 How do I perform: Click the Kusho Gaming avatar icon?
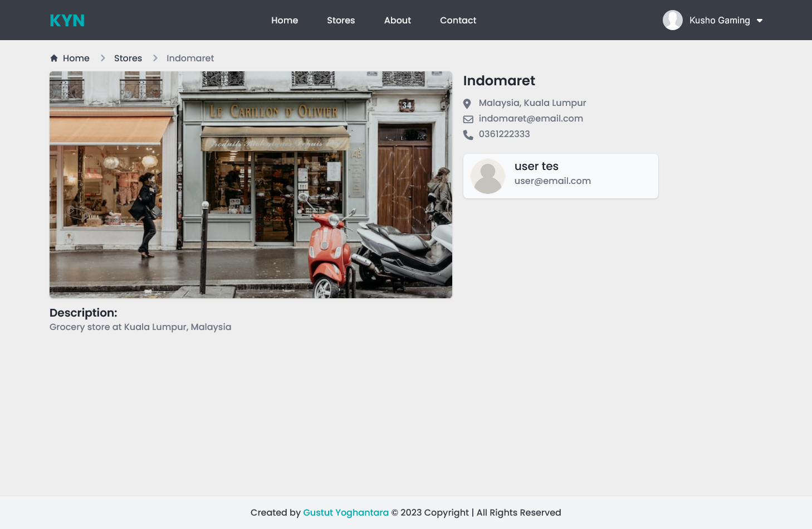tap(673, 20)
